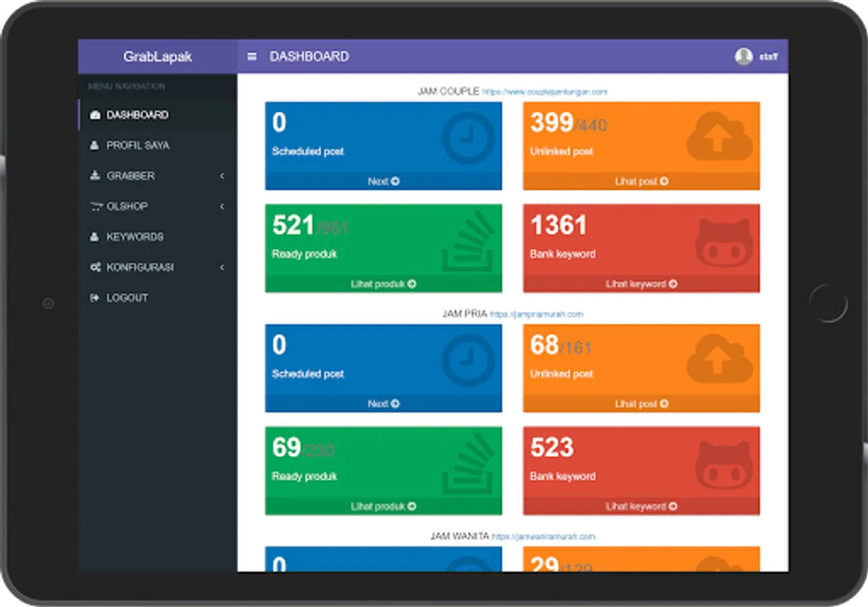Screen dimensions: 868x607
Task: Click stack icon in 69 ready produk card
Action: [469, 463]
